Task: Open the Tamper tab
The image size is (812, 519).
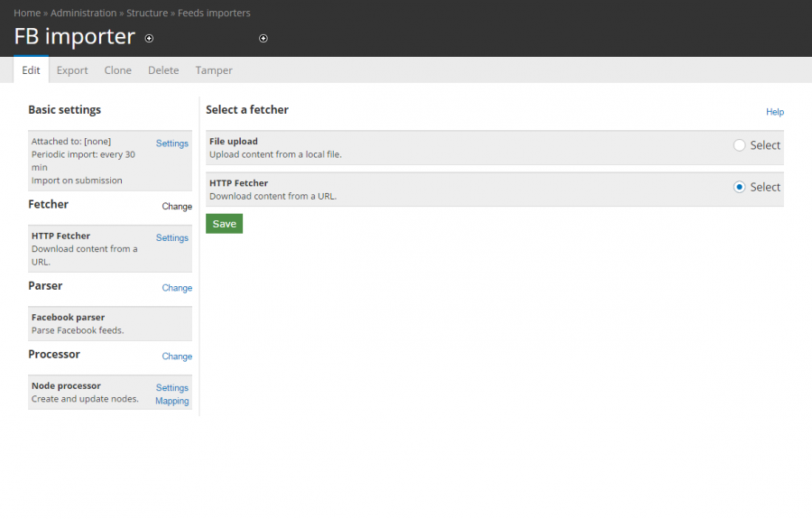Action: [x=213, y=70]
